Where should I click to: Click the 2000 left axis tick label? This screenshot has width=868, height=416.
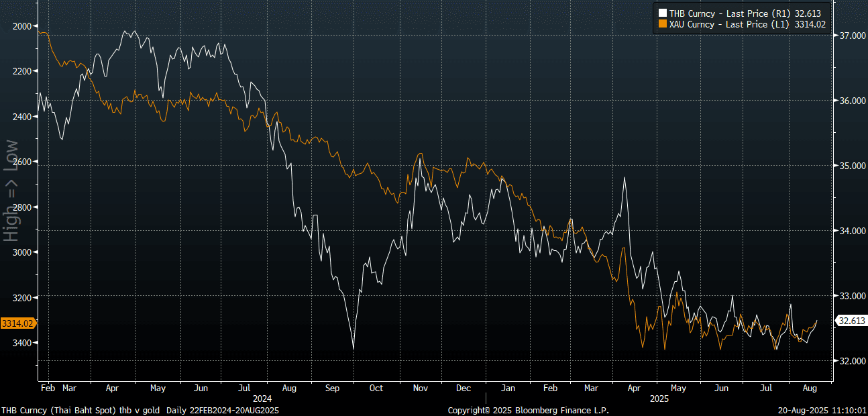21,26
